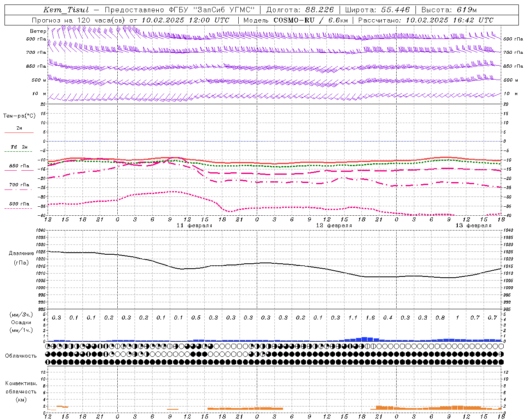Click the '500 гПа' temperature legend entry
The image size is (525, 420).
coord(19,204)
